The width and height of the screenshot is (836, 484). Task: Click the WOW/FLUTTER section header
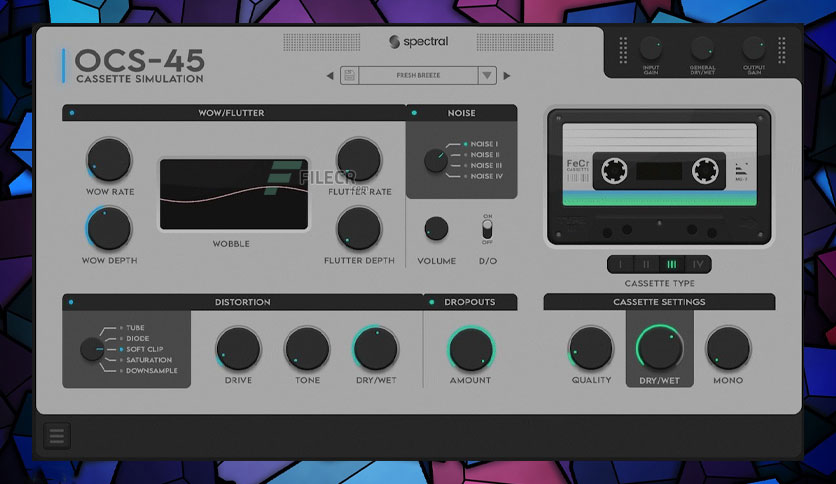click(234, 113)
